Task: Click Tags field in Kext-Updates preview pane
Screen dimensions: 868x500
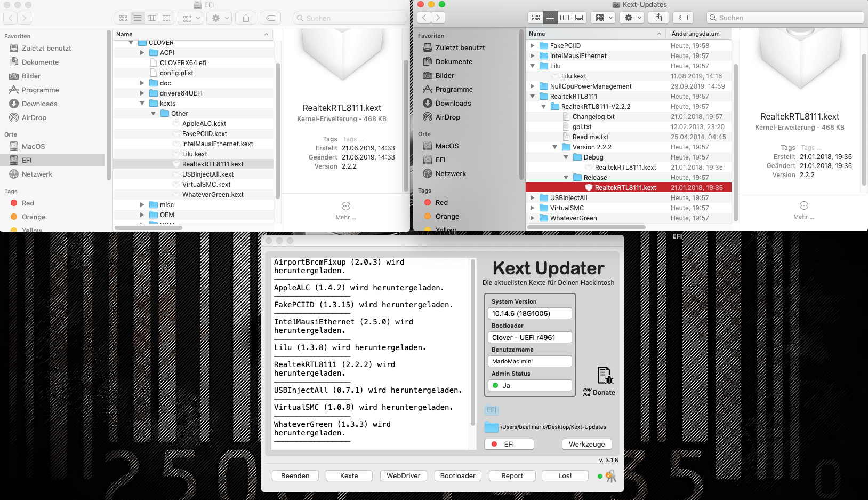Action: 811,148
